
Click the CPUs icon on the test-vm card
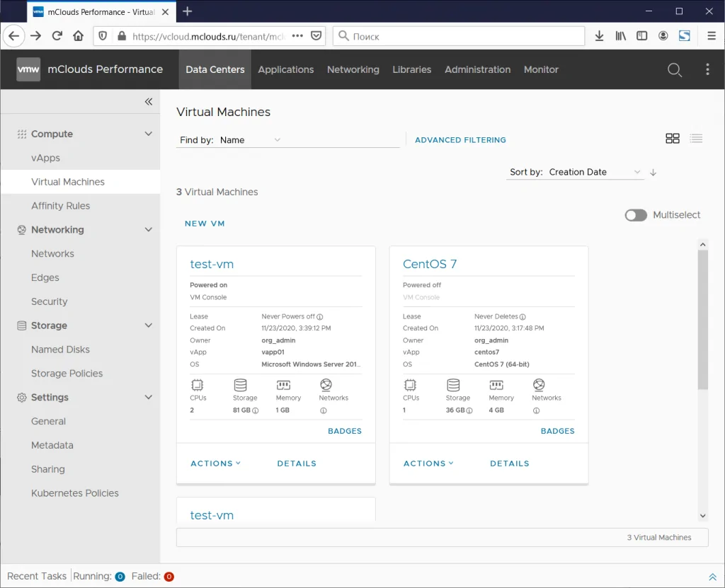[198, 385]
